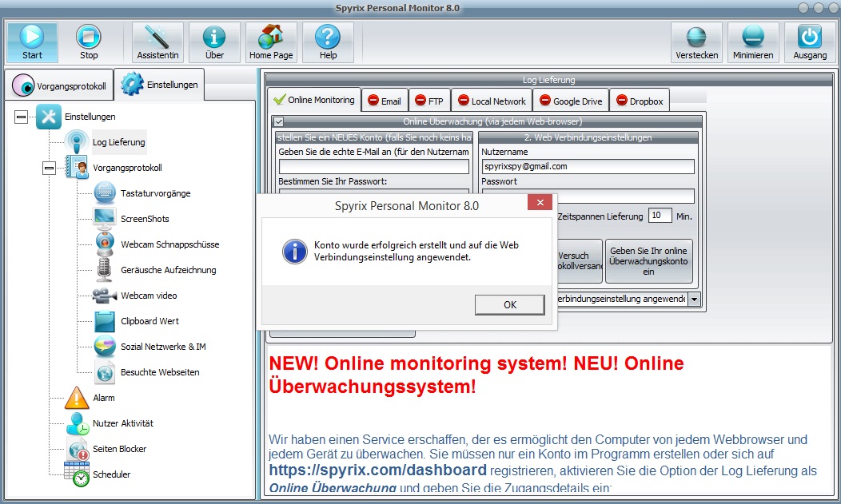Select the Google Drive tab

(x=571, y=101)
